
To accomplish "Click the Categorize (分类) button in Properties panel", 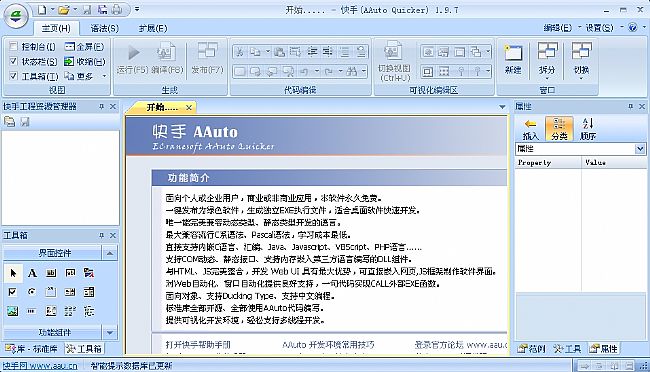I will 559,128.
